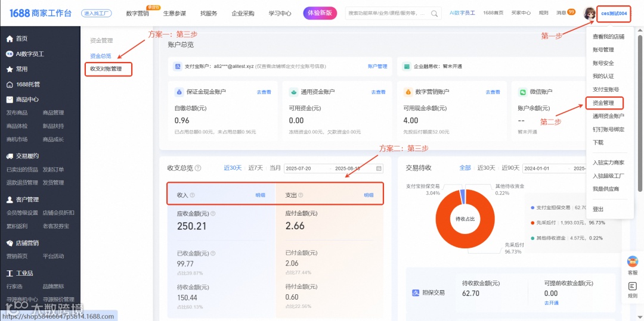Open the 账户管理 link
644x321 pixels.
[x=377, y=66]
